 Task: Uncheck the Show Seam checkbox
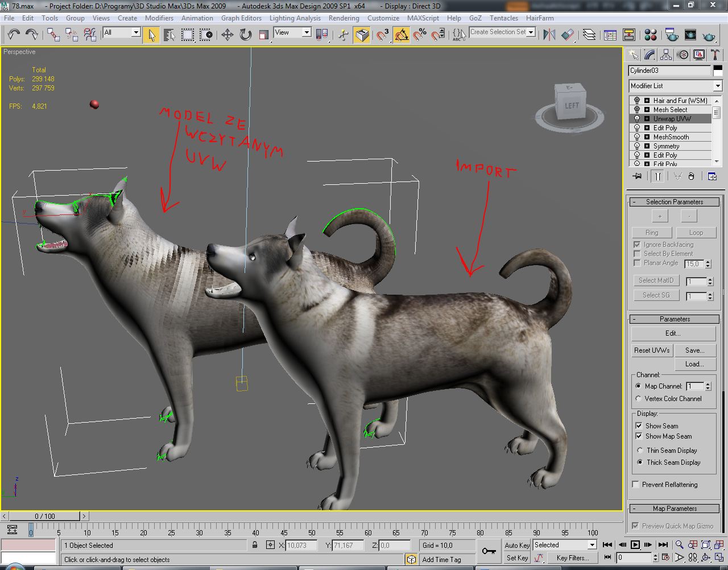click(639, 426)
